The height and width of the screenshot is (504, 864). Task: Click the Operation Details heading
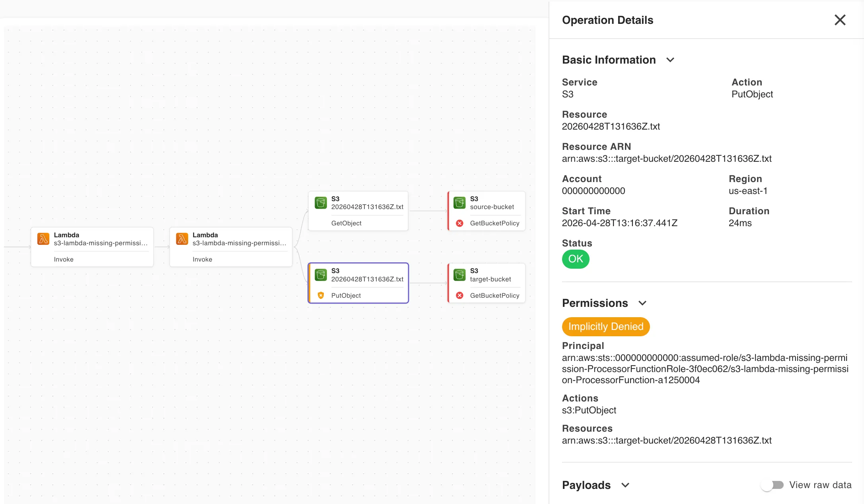point(607,20)
